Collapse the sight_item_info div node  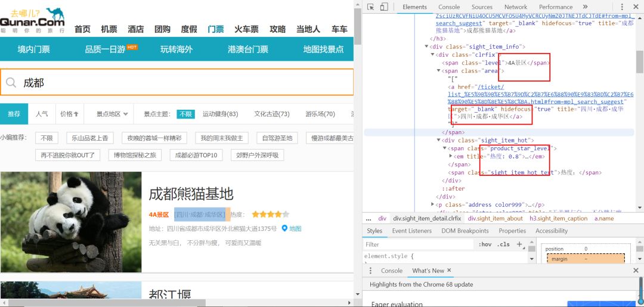pos(427,46)
